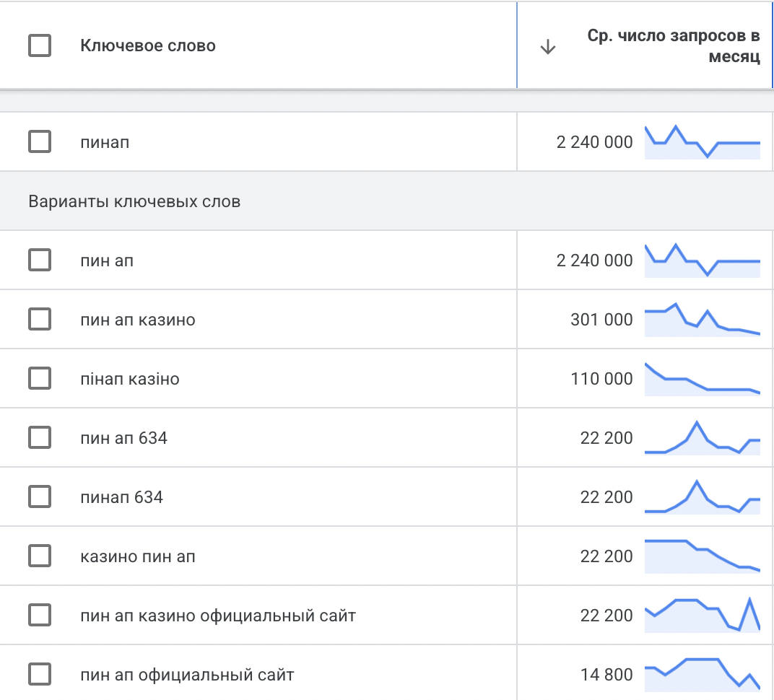Select the "пинап 634" row checkbox

(x=40, y=496)
